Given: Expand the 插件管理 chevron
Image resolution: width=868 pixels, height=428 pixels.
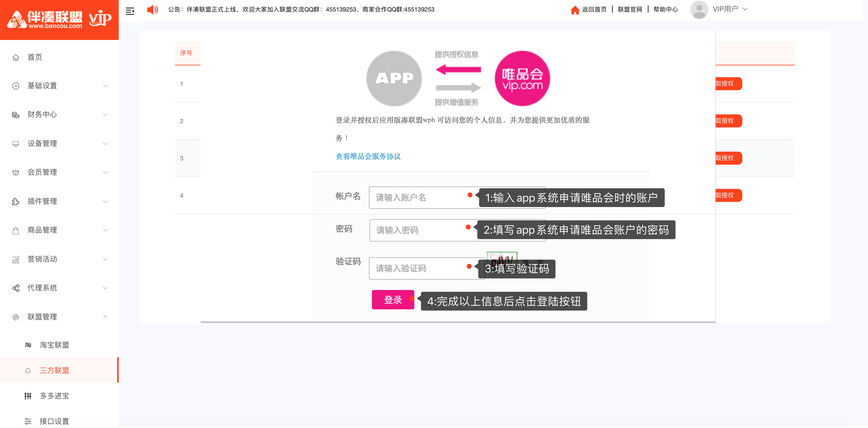Looking at the screenshot, I should tap(105, 201).
